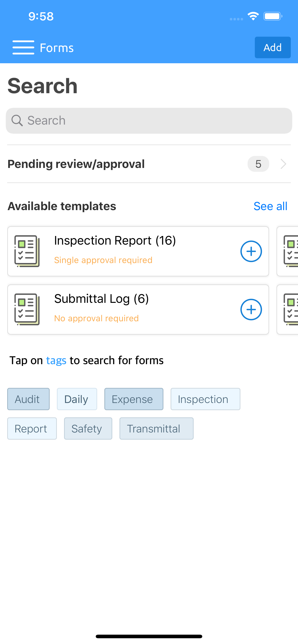Screen dimensions: 298x644
Task: Tap 'Single approval required' label
Action: coord(103,260)
